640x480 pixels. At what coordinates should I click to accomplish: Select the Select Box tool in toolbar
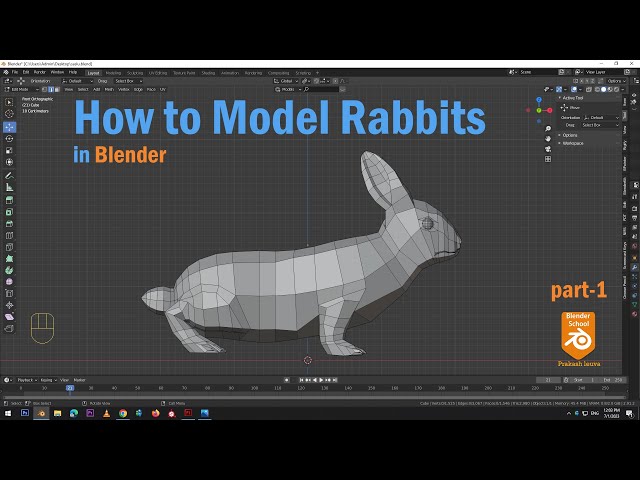9,102
